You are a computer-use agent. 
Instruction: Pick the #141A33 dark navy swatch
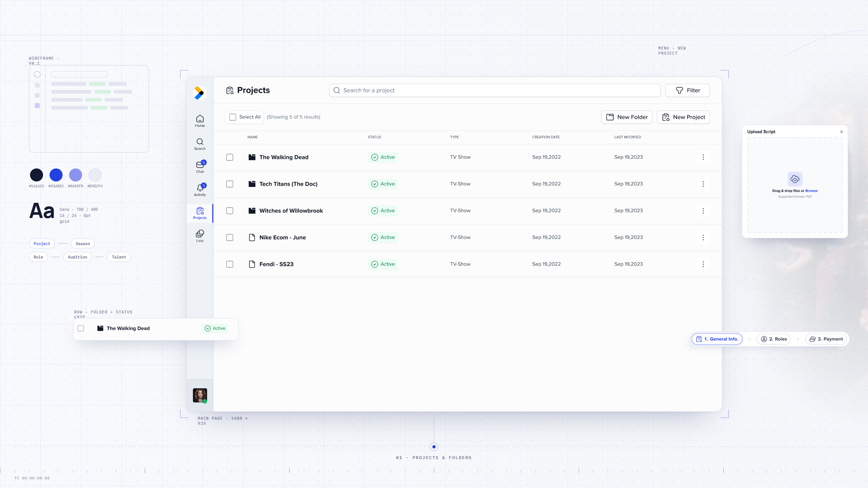coord(37,175)
